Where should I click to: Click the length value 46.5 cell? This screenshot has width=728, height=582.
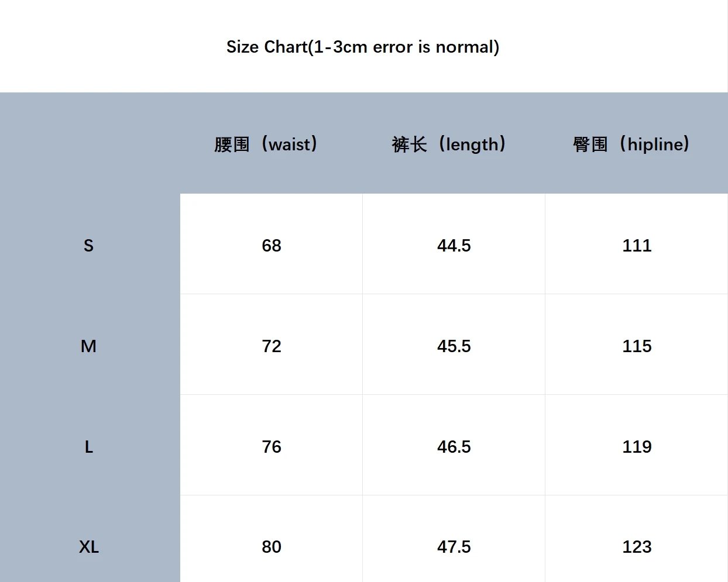[454, 445]
